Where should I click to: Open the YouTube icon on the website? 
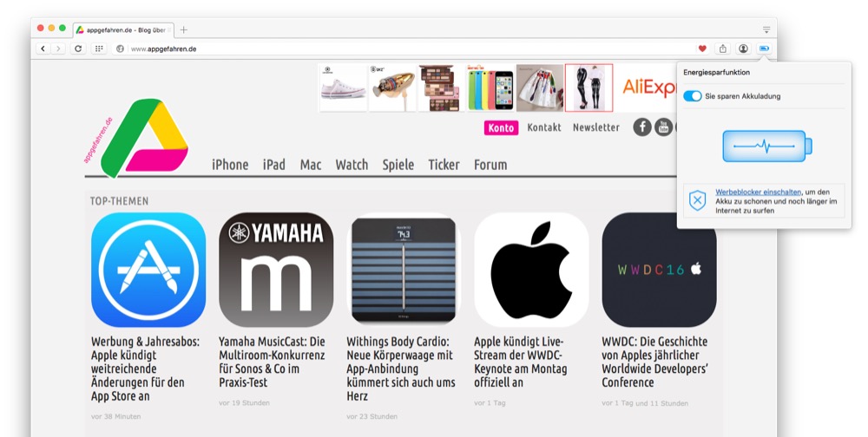coord(663,127)
